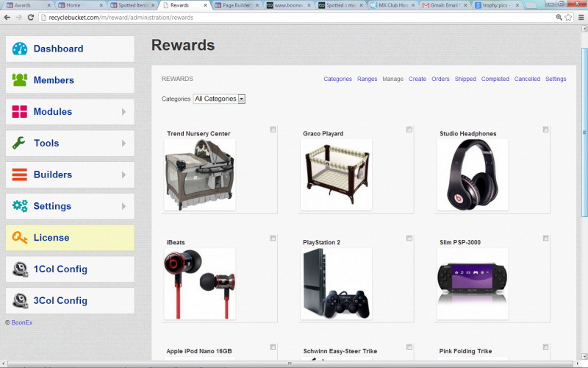Open the Cancelled orders link
This screenshot has height=368, width=588.
coord(527,79)
